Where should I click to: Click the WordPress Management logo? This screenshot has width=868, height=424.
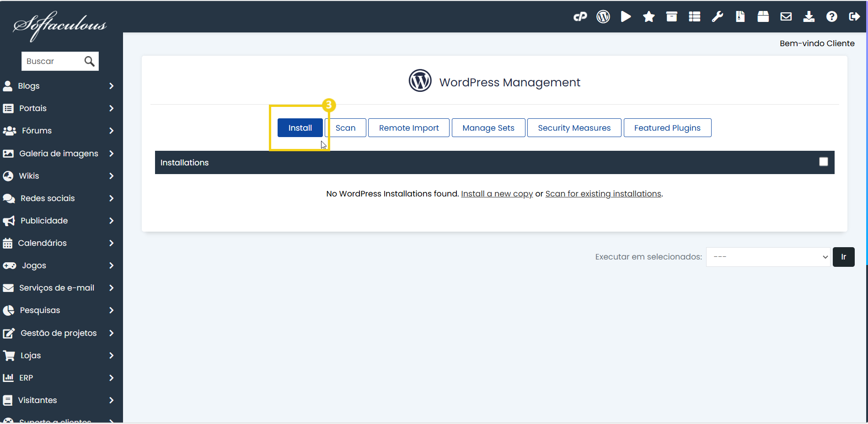[x=420, y=80]
